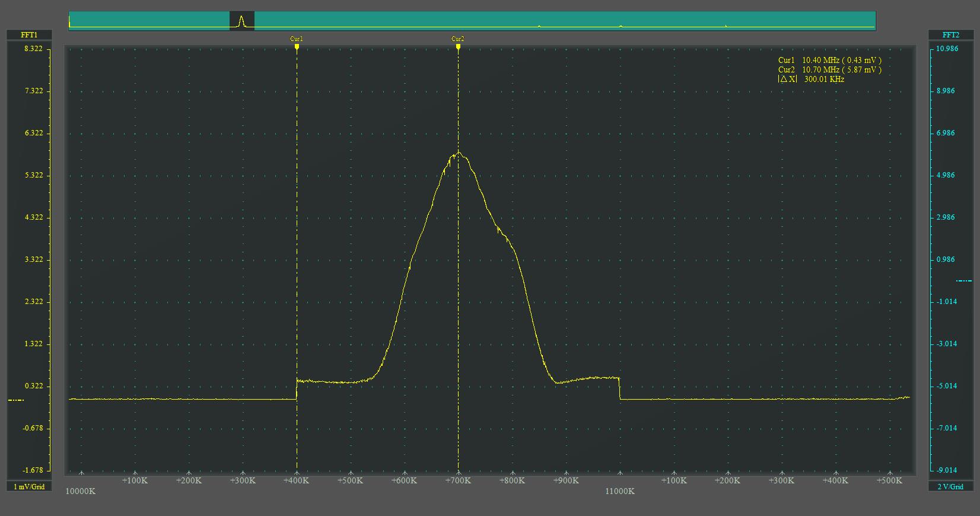Click the delta X 300.01 KHz readout
The image size is (980, 516).
(811, 79)
